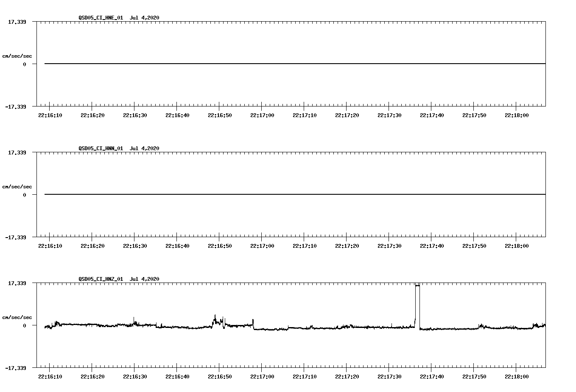Click the QSD05_CI_HNZ_01 plot title
576x392 pixels.
[101, 279]
